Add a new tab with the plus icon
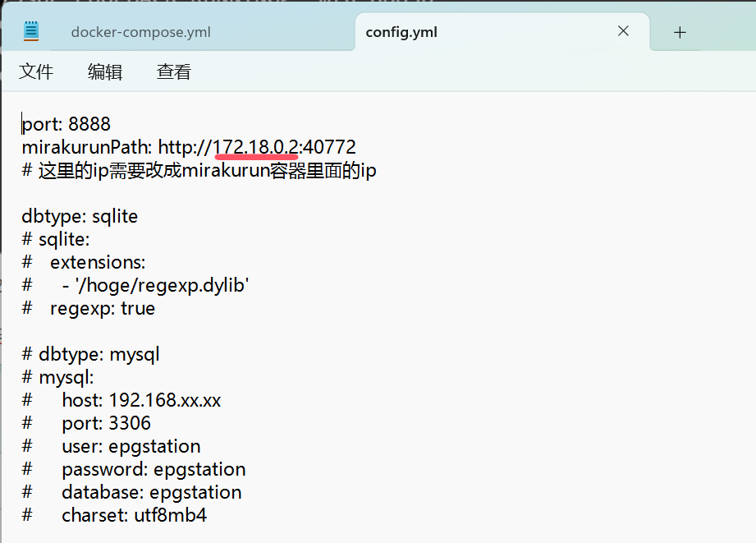This screenshot has height=543, width=756. point(680,32)
